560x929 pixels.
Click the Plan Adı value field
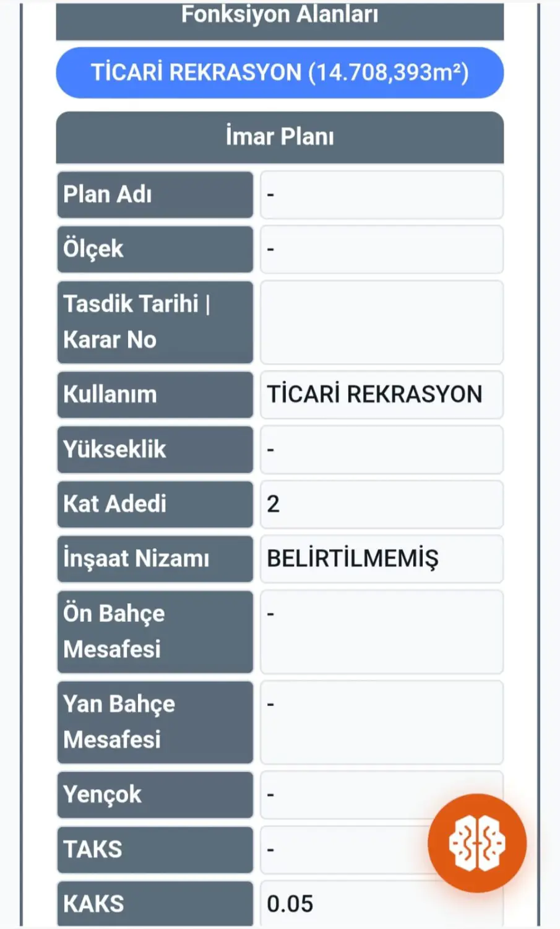pyautogui.click(x=382, y=195)
